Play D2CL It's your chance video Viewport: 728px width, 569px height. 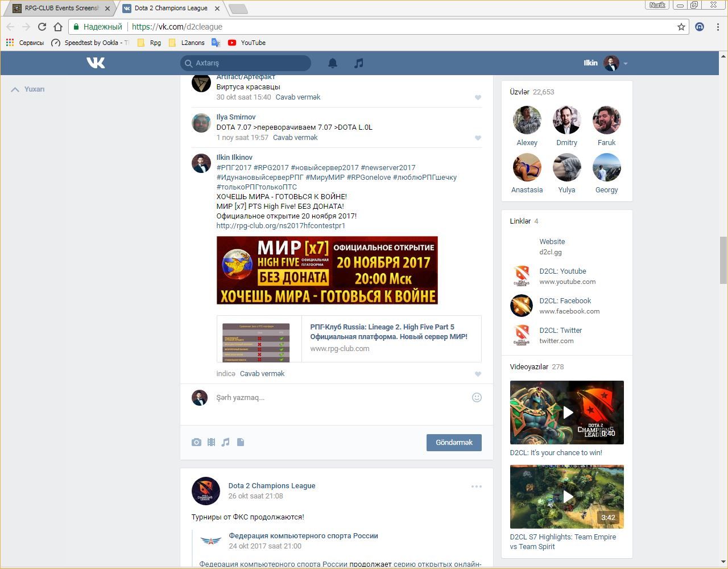pos(567,413)
